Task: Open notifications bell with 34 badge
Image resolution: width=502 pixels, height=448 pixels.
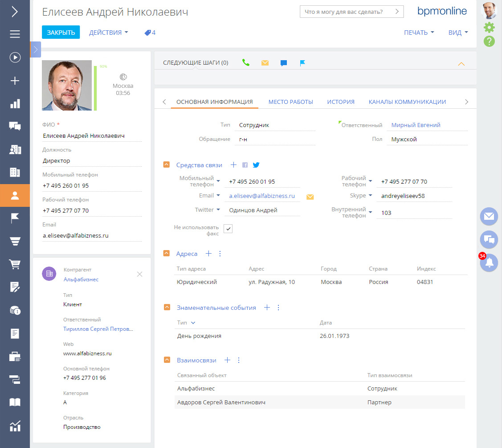Action: [489, 263]
